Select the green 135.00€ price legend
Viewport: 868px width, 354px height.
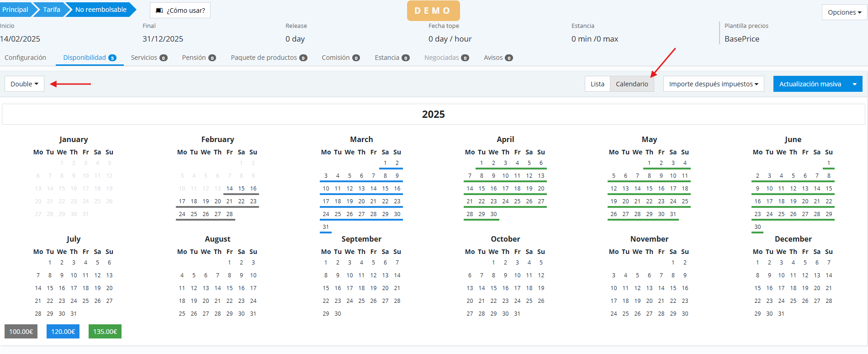tap(105, 332)
